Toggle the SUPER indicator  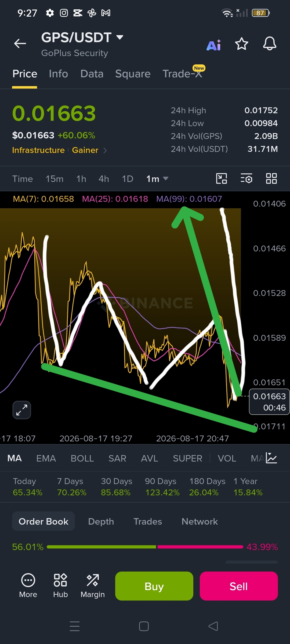click(x=187, y=458)
